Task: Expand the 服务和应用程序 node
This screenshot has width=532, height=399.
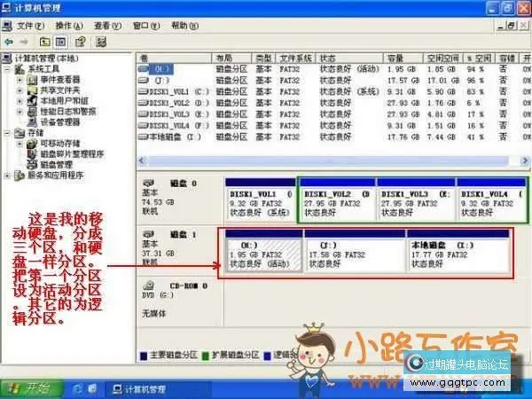Action: point(7,176)
